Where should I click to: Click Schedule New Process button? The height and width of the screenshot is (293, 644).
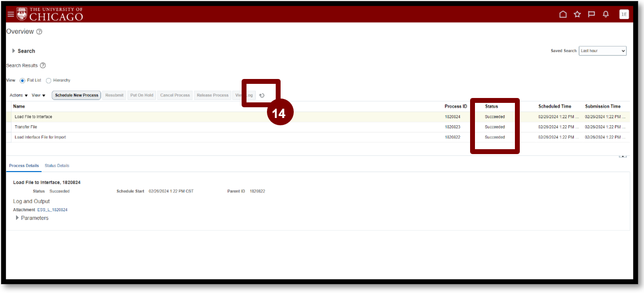pyautogui.click(x=76, y=95)
